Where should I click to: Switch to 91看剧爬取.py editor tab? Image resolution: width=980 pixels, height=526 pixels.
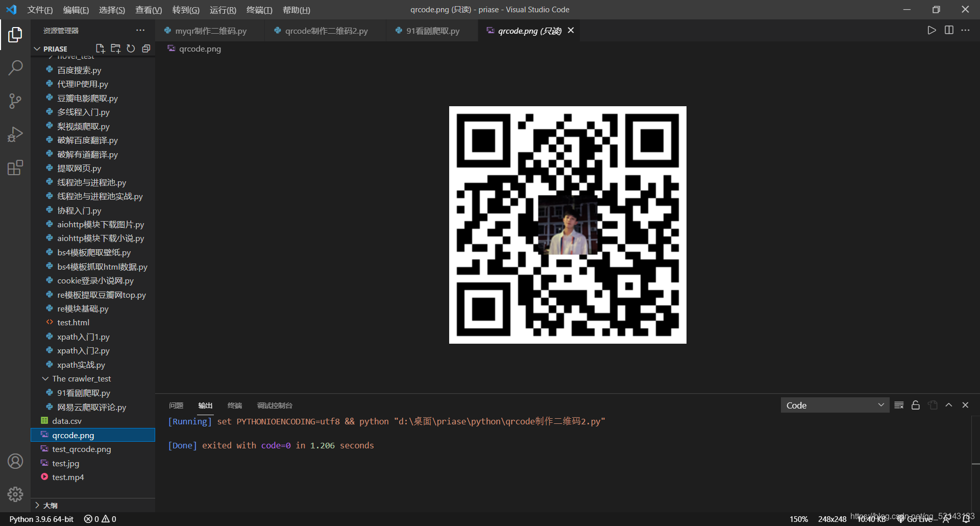click(x=432, y=31)
